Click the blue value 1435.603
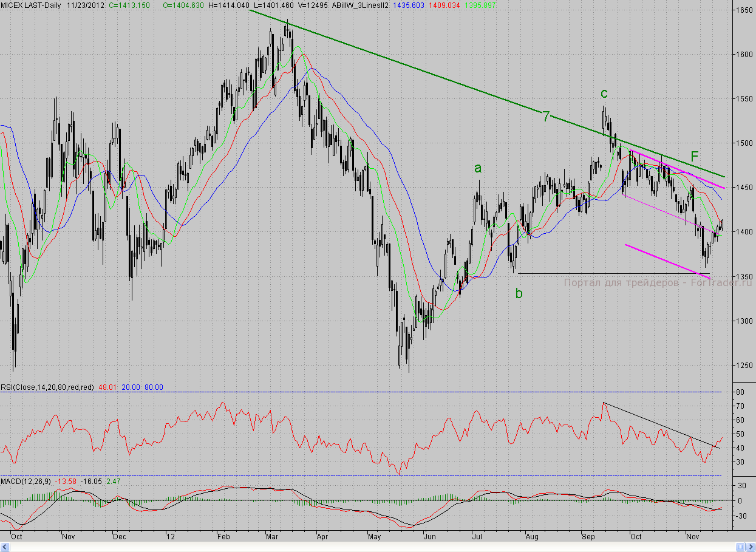756x552 pixels. (409, 4)
